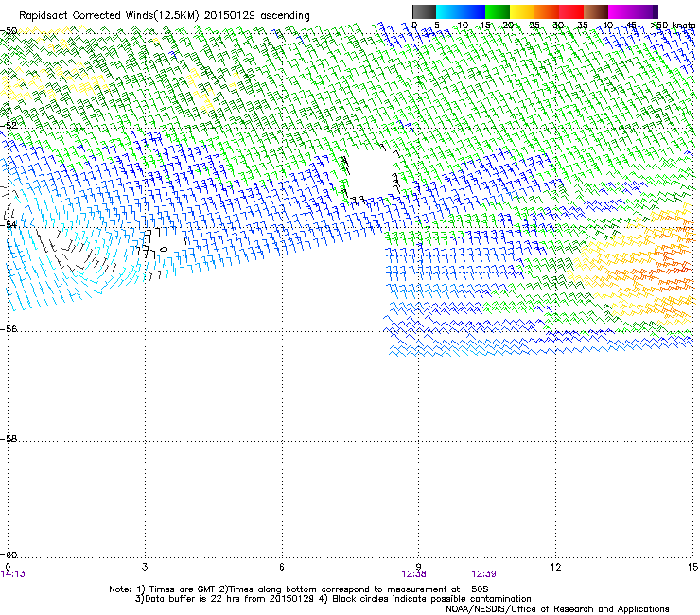Click the gray 0-5 knots legend swatch

point(424,11)
